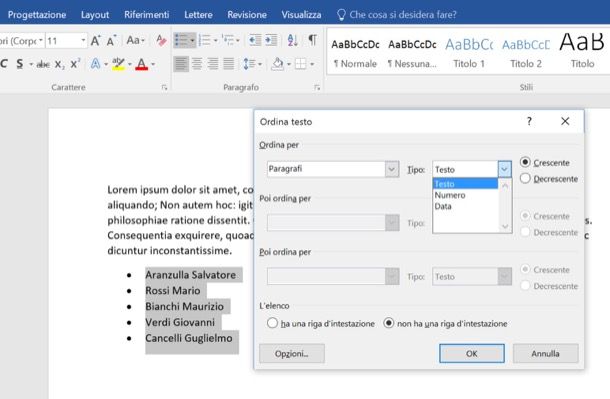Viewport: 610px width, 399px height.
Task: Open the Change Case Aa menu
Action: click(x=135, y=40)
